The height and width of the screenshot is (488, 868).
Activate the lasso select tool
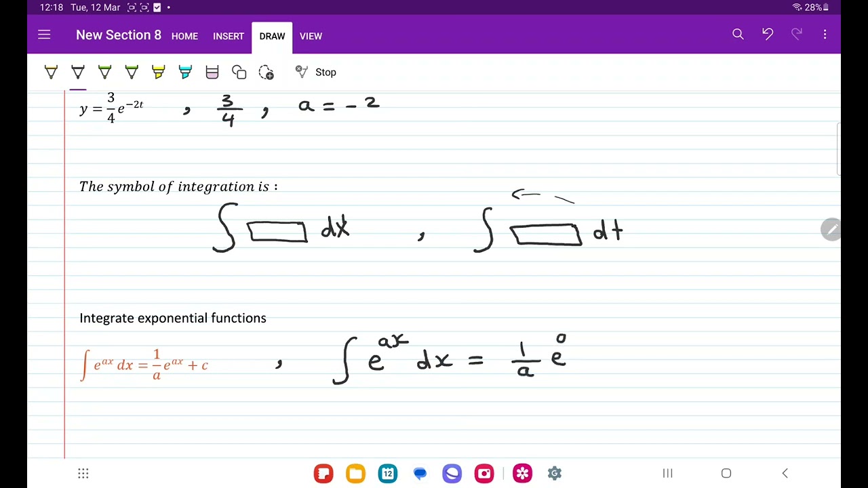pos(267,73)
